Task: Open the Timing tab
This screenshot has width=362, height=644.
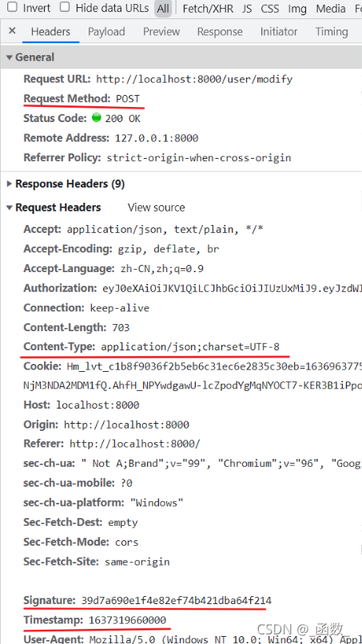Action: point(332,32)
